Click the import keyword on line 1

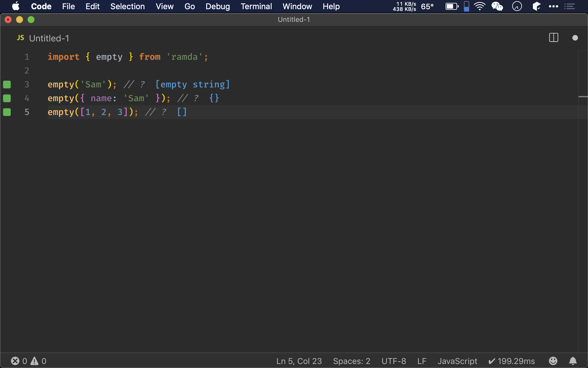(x=63, y=57)
